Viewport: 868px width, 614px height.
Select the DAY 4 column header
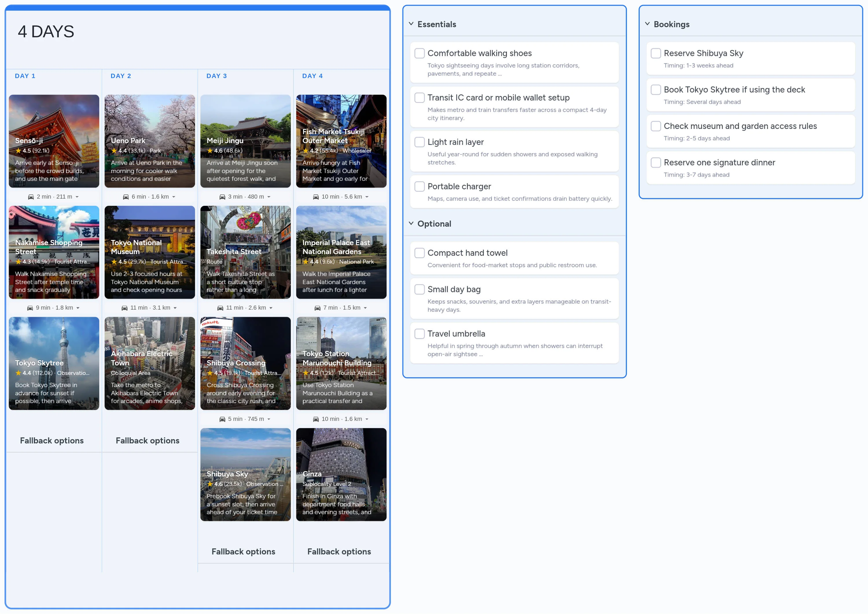(312, 76)
